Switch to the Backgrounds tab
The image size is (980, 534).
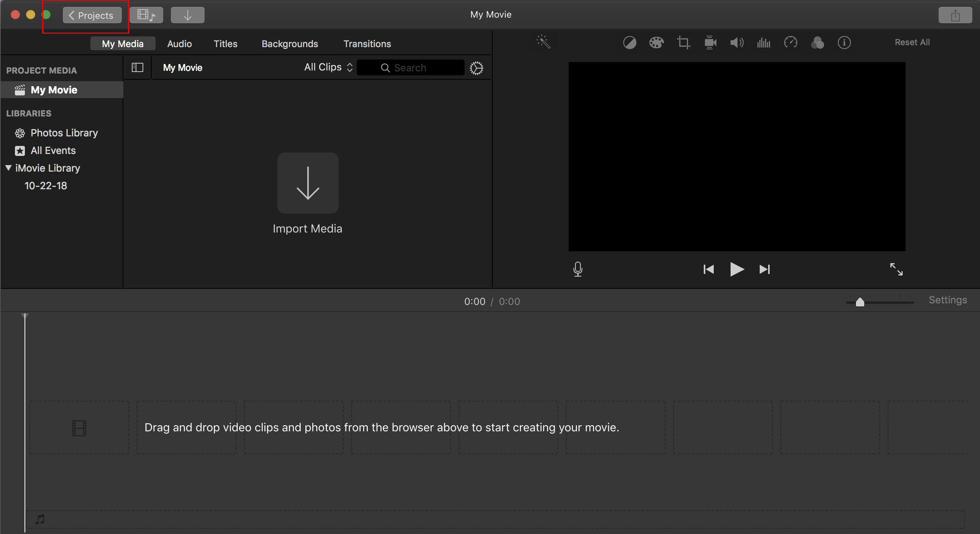[x=290, y=44]
